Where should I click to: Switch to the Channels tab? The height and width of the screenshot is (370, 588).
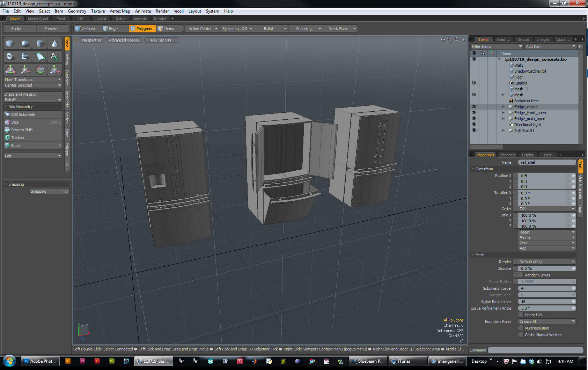coord(507,155)
